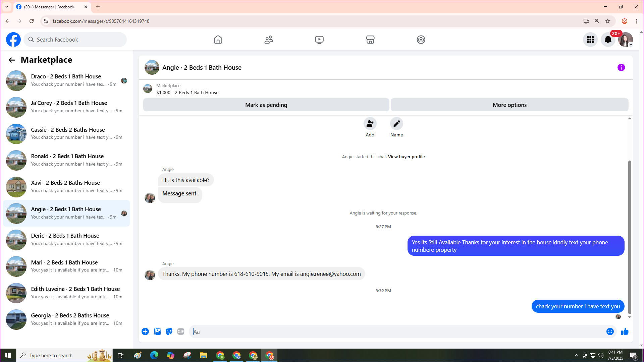The width and height of the screenshot is (644, 362).
Task: Open conversation information panel icon
Action: [x=621, y=67]
